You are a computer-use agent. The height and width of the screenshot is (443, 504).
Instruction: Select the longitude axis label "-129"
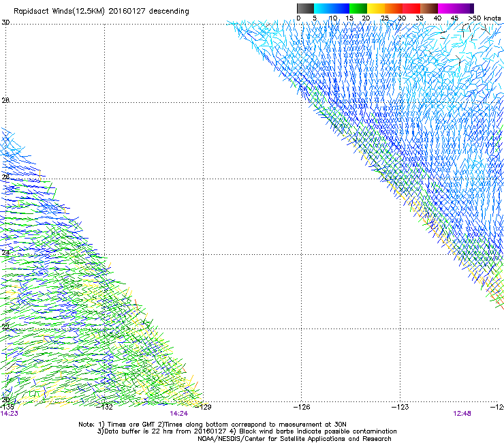pyautogui.click(x=203, y=407)
